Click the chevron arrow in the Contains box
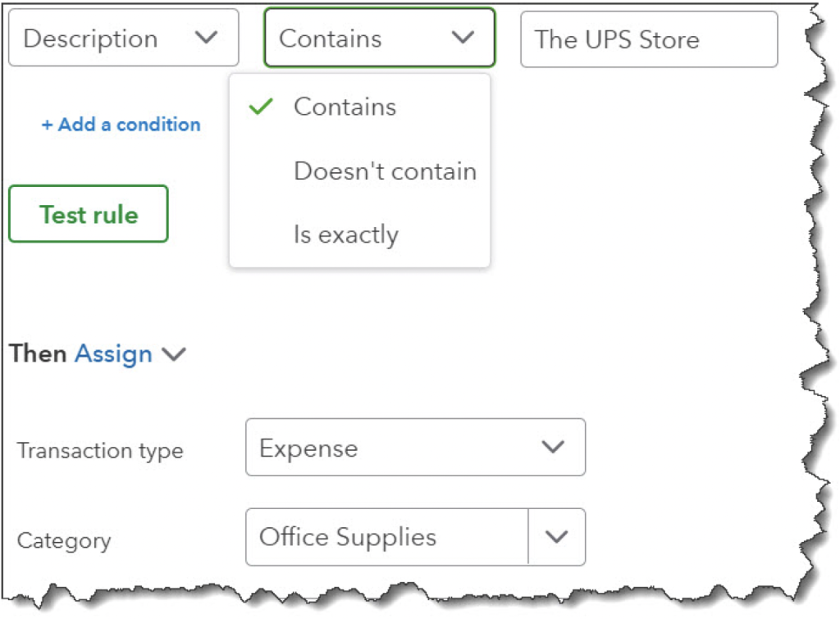840x619 pixels. point(463,38)
